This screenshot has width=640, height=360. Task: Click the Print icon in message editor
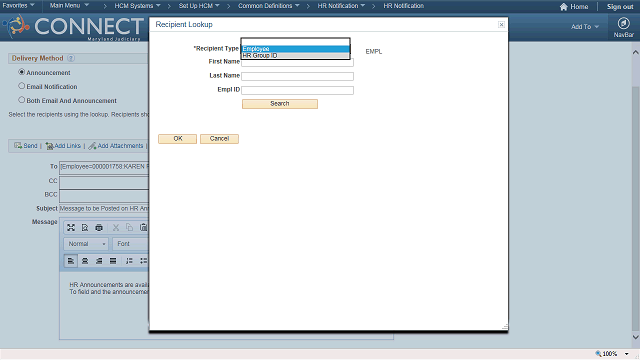pyautogui.click(x=99, y=228)
